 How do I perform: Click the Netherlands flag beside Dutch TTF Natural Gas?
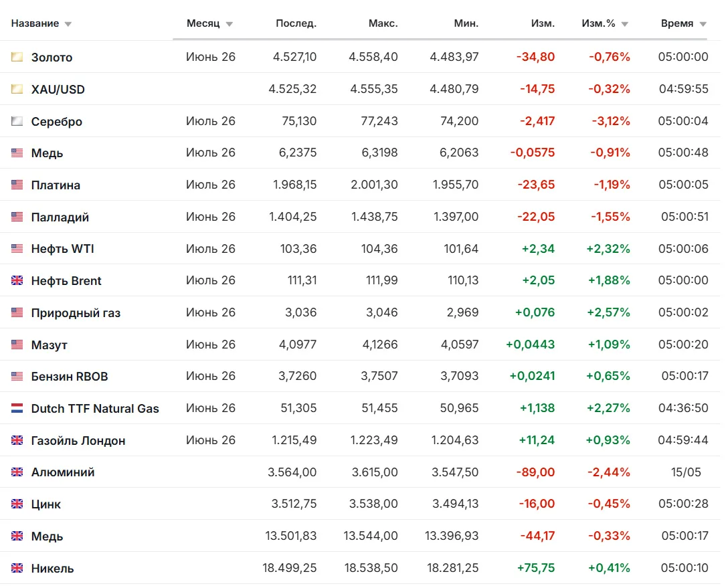pos(17,408)
